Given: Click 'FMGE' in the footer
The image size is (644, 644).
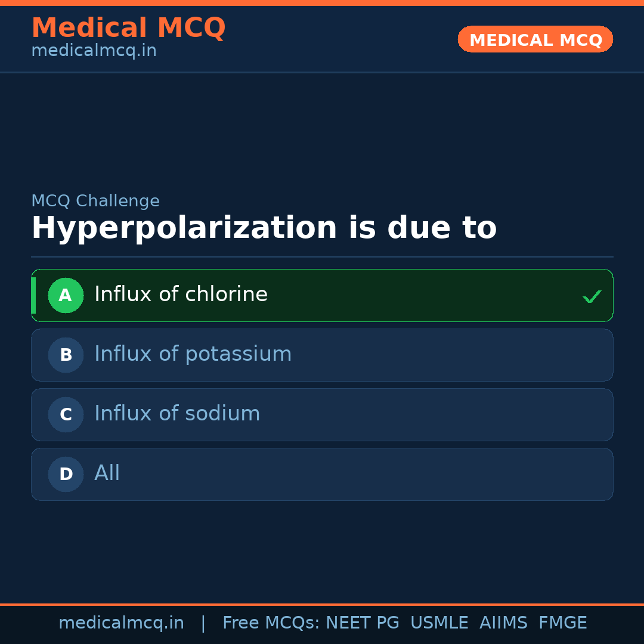Looking at the screenshot, I should click(x=563, y=623).
